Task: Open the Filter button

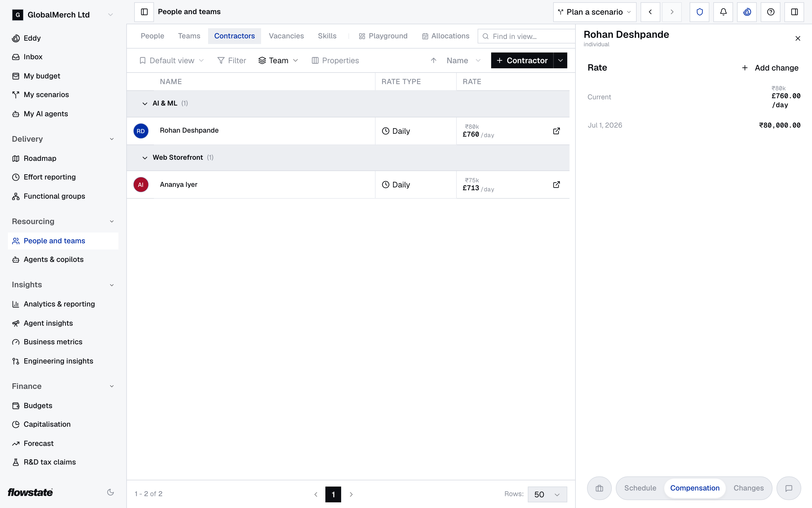Action: click(231, 60)
